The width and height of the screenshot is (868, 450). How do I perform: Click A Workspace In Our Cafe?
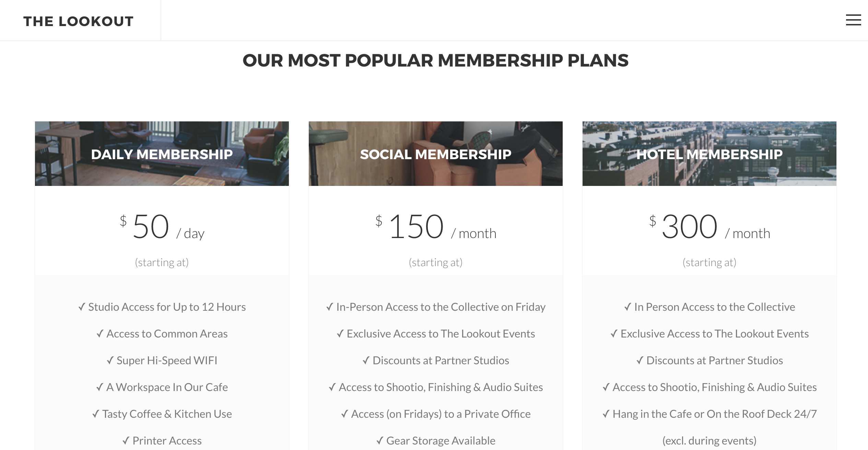coord(162,387)
